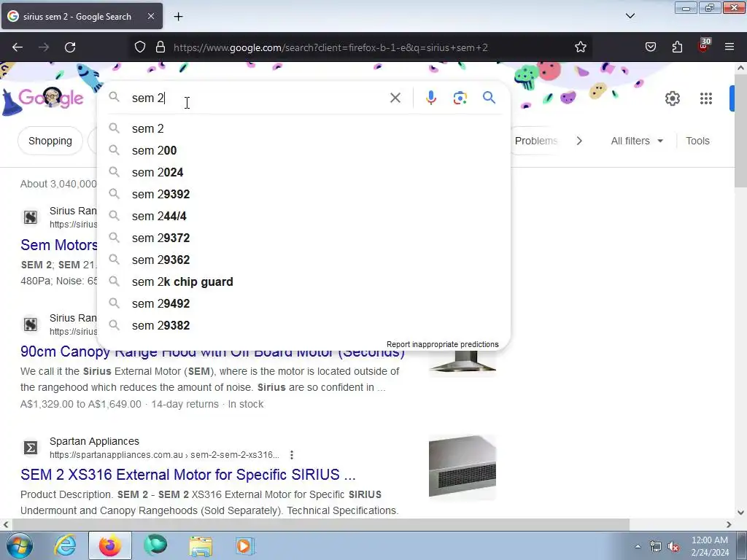Image resolution: width=747 pixels, height=560 pixels.
Task: Click the site security padlock icon
Action: tap(160, 47)
